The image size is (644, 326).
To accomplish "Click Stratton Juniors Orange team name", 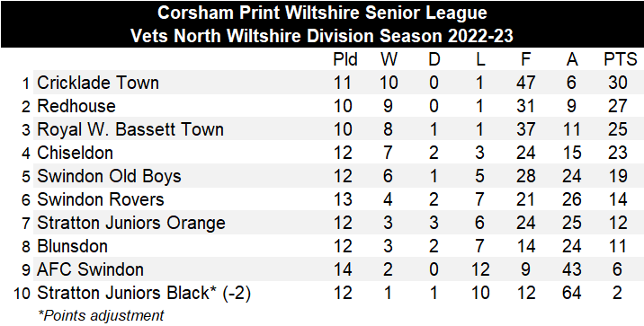I will point(131,224).
